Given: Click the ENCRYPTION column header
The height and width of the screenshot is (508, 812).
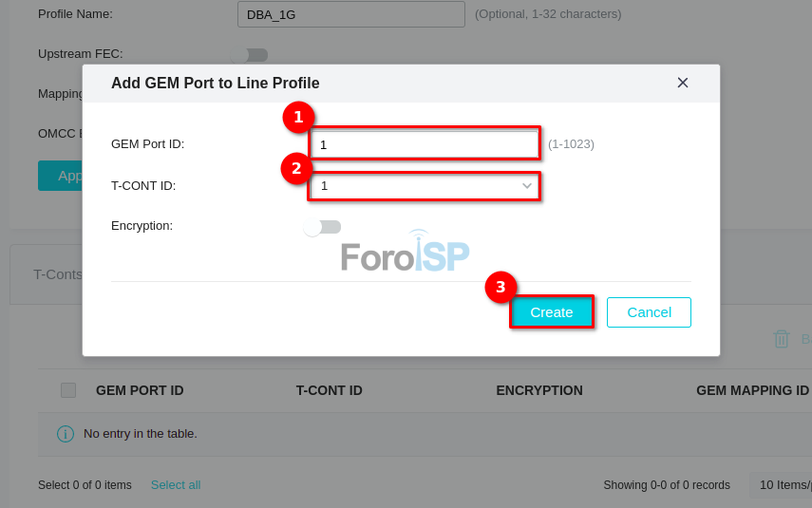Looking at the screenshot, I should point(539,390).
